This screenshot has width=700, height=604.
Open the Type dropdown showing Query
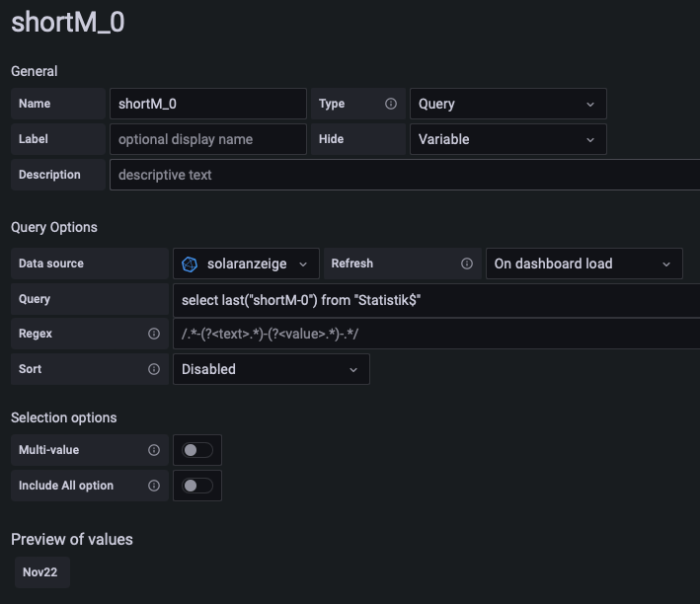(x=507, y=104)
